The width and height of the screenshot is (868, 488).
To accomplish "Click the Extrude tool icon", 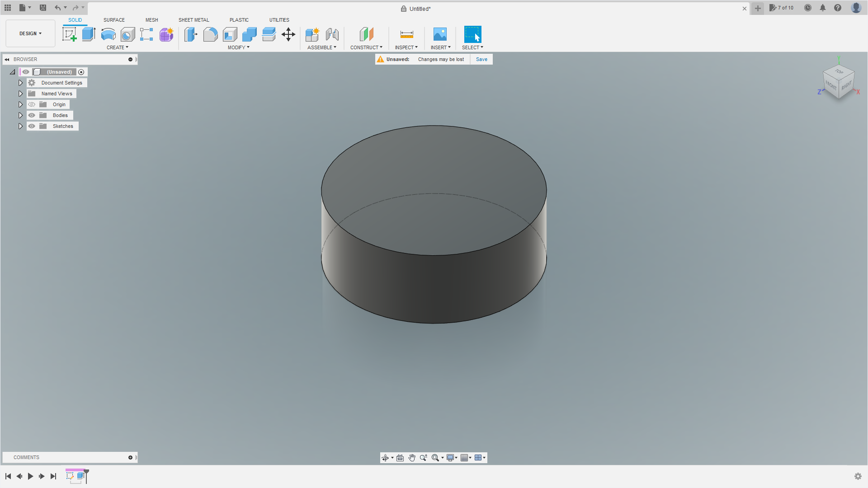I will click(89, 34).
